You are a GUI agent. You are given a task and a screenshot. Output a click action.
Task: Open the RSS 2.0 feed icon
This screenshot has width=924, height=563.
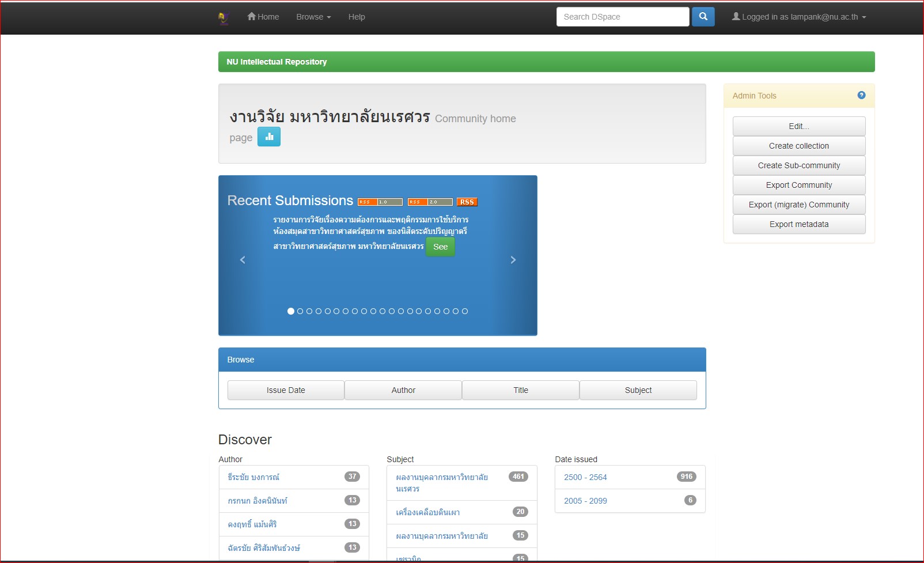430,202
